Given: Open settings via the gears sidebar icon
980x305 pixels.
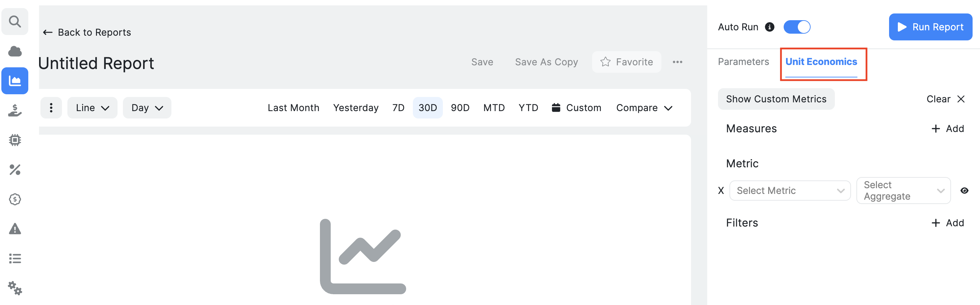Looking at the screenshot, I should pos(15,288).
